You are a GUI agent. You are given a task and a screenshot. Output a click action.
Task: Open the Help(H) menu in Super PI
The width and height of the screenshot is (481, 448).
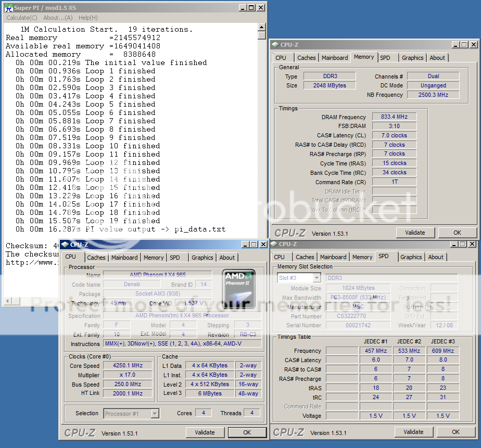pyautogui.click(x=88, y=18)
